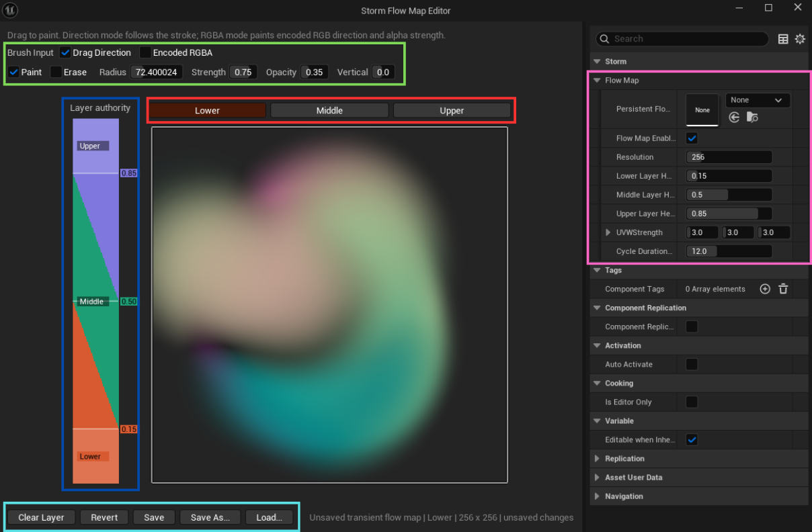Tick the Is Editor Only checkbox
This screenshot has width=812, height=532.
tap(692, 402)
